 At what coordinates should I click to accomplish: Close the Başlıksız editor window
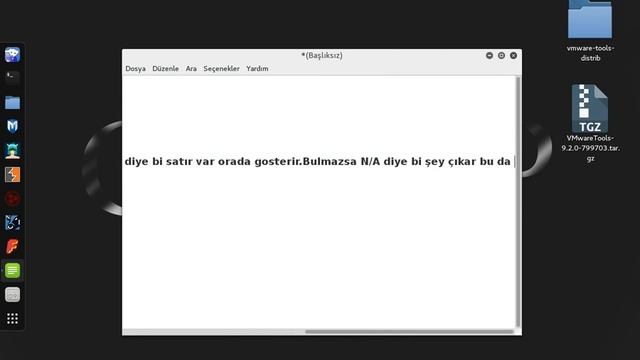pos(513,56)
